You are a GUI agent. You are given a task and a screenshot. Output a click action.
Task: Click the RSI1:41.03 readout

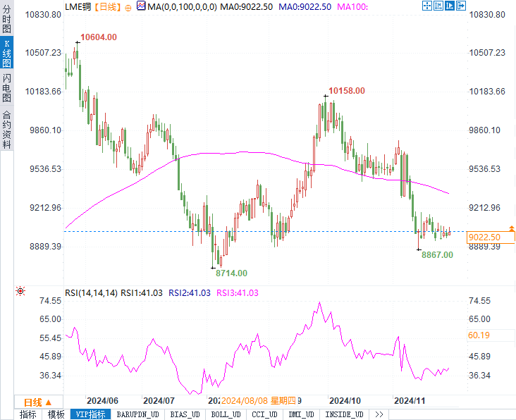click(142, 292)
